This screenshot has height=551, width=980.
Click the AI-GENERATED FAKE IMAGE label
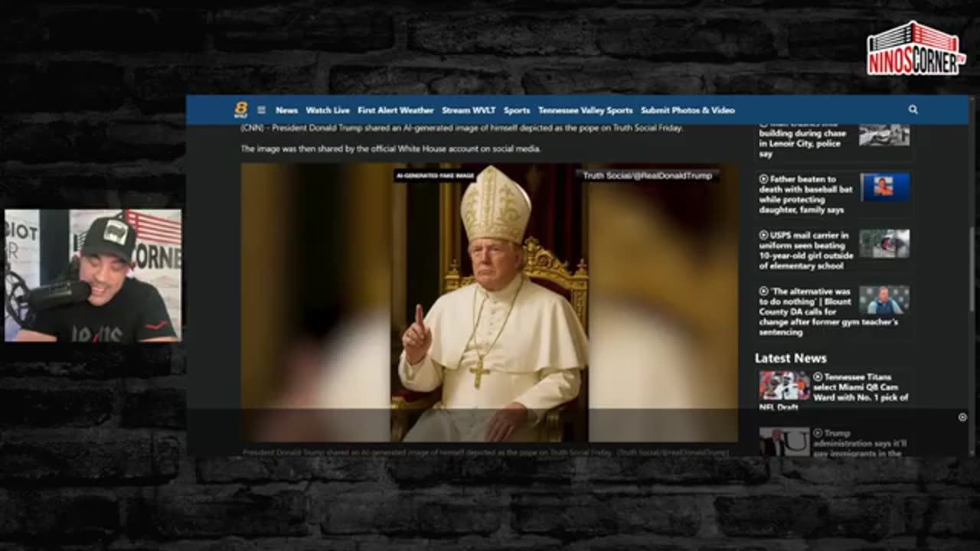tap(436, 176)
